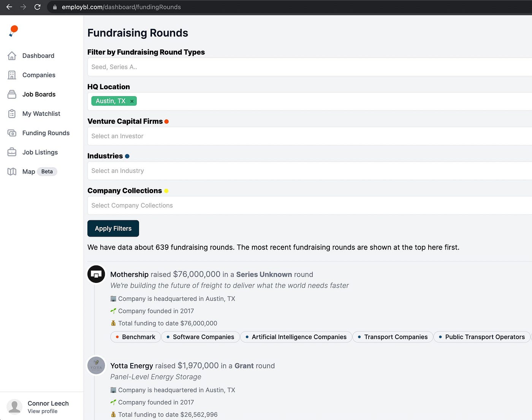Click the My Watchlist clipboard icon
Viewport: 532px width, 420px height.
pyautogui.click(x=12, y=114)
